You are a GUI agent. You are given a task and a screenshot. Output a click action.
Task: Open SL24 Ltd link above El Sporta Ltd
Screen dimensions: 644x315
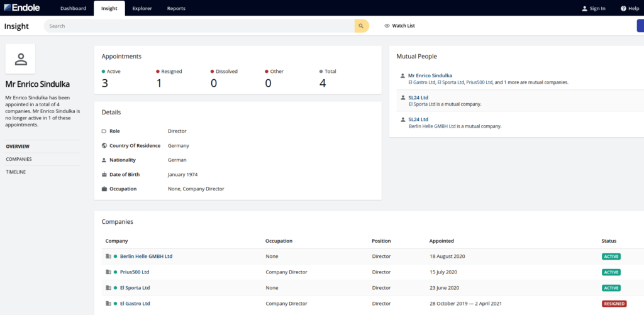pos(418,97)
